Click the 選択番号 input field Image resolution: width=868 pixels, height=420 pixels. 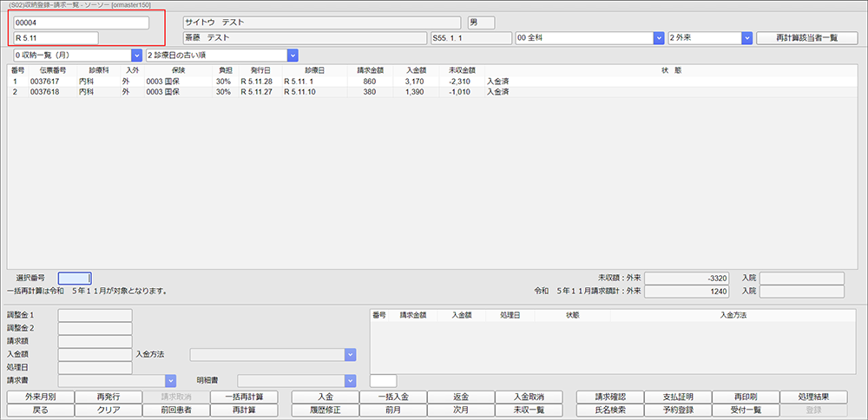[x=74, y=279]
